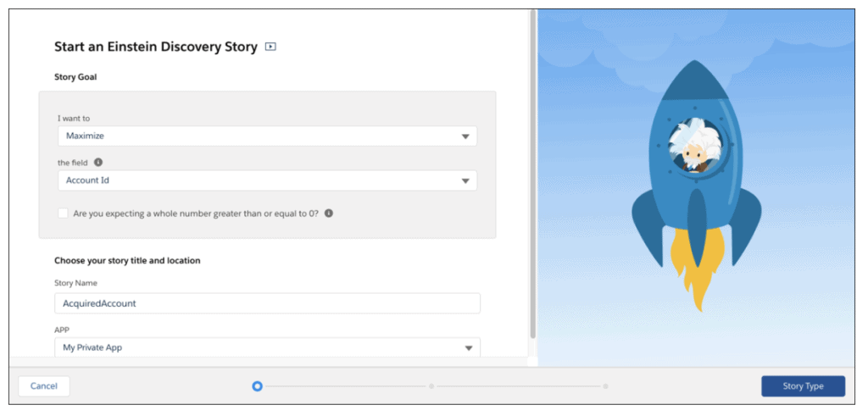Show info tooltip for whole number question
This screenshot has width=868, height=416.
tap(328, 213)
